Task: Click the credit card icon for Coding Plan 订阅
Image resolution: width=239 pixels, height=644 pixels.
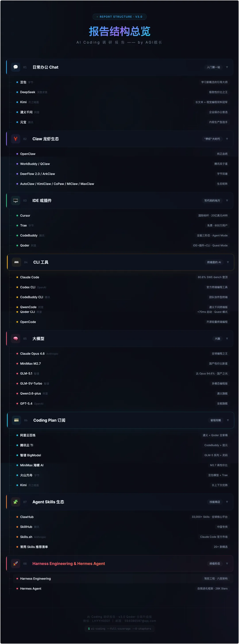Action: (x=17, y=420)
